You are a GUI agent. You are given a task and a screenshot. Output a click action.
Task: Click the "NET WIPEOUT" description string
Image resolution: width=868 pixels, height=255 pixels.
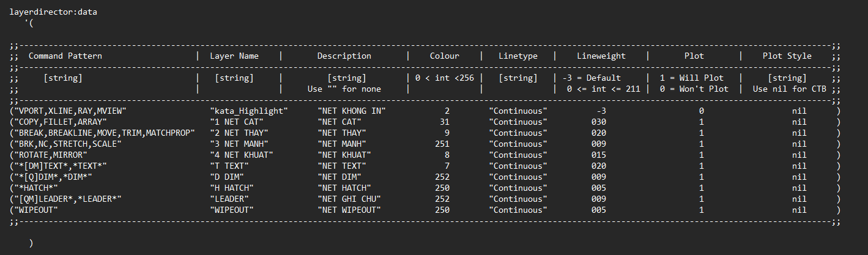[349, 210]
